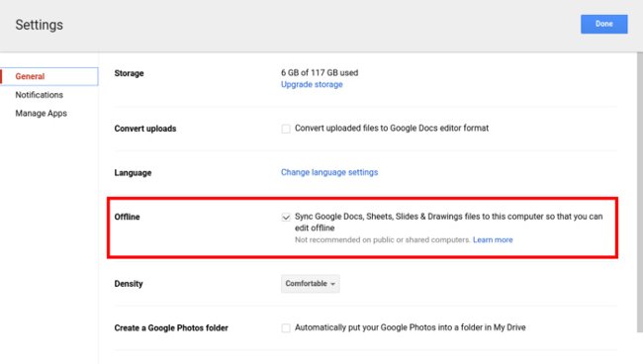Switch to the Manage Apps tab
This screenshot has height=364, width=643.
click(x=41, y=113)
